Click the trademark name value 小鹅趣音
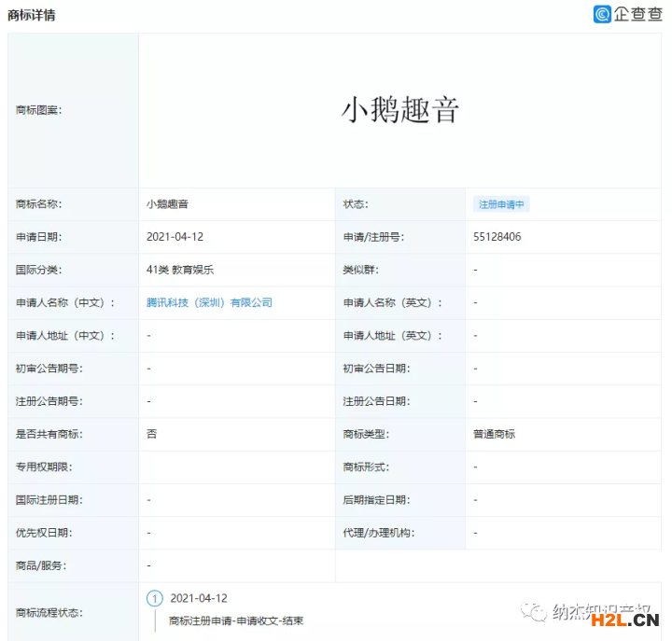Viewport: 672px width, 641px height. click(167, 204)
